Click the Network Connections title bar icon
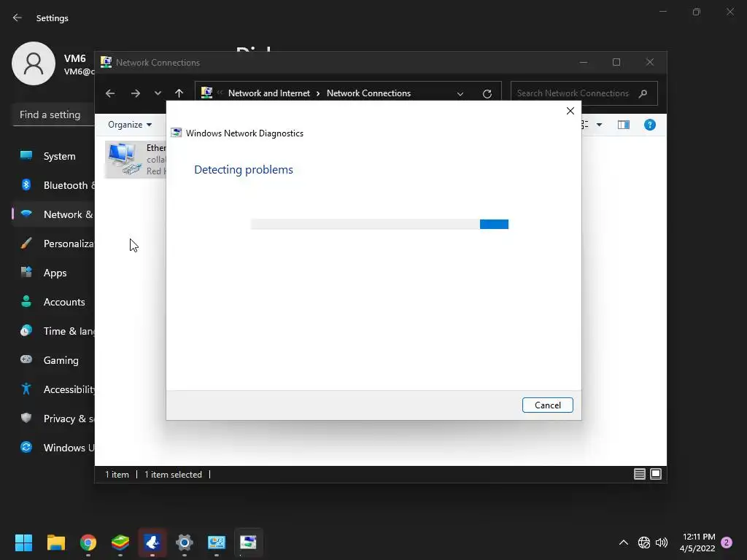The width and height of the screenshot is (747, 560). tap(107, 63)
